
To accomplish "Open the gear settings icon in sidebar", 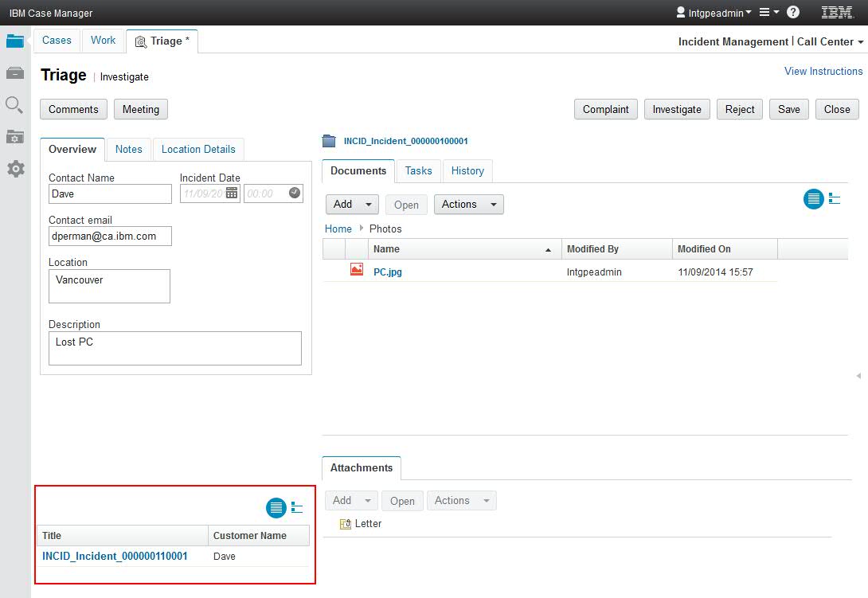I will 15,169.
